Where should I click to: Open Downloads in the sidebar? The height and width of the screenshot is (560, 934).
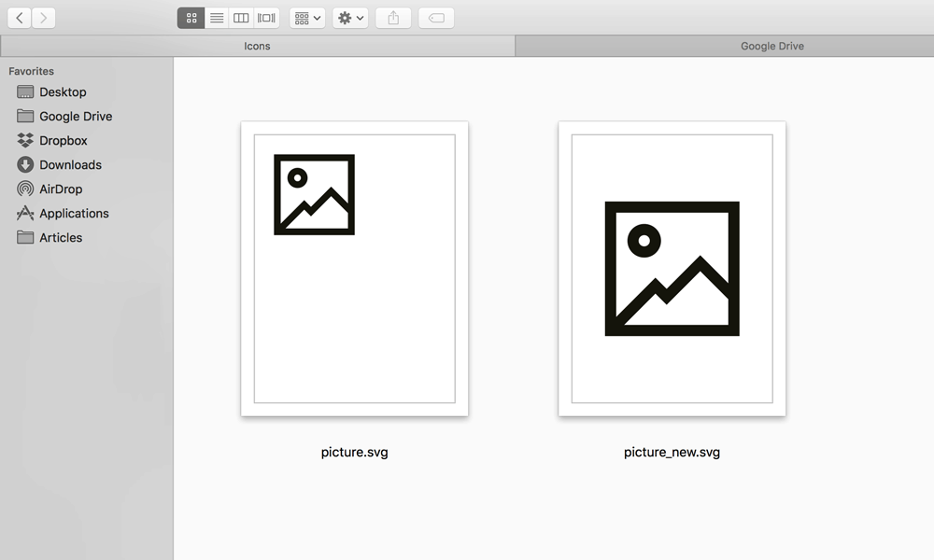(86, 165)
